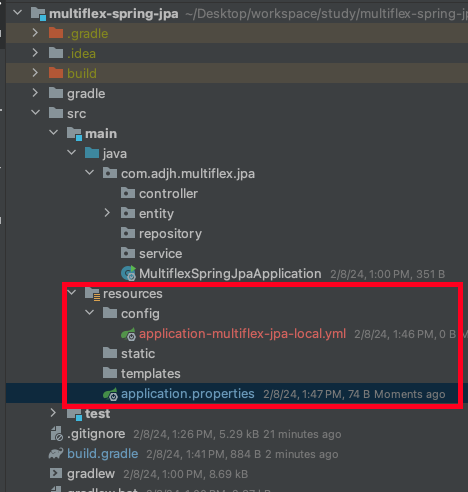The width and height of the screenshot is (468, 492).
Task: Click the .gitignore file icon
Action: (x=56, y=433)
